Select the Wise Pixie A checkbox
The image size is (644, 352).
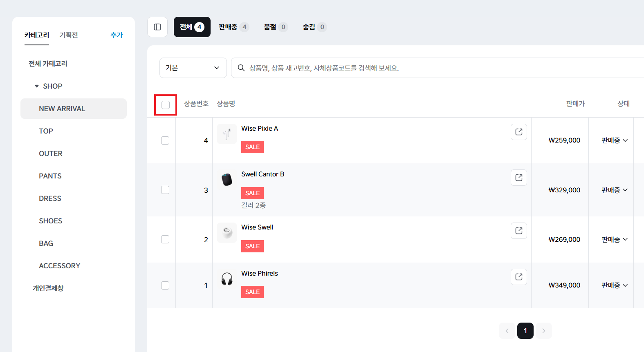click(x=165, y=140)
